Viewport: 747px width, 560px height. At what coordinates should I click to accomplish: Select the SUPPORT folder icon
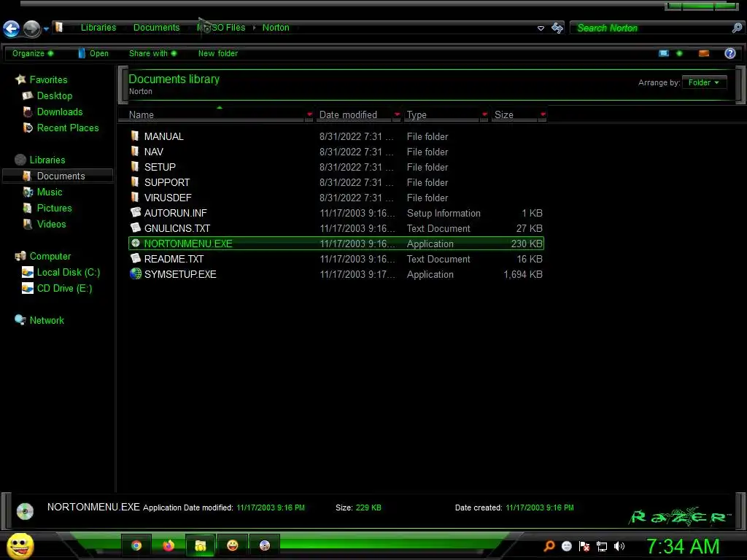tap(135, 182)
